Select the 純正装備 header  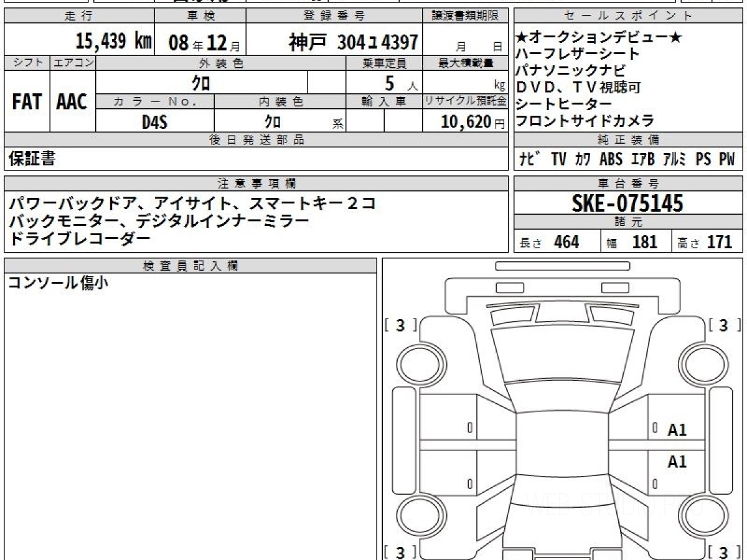point(629,140)
